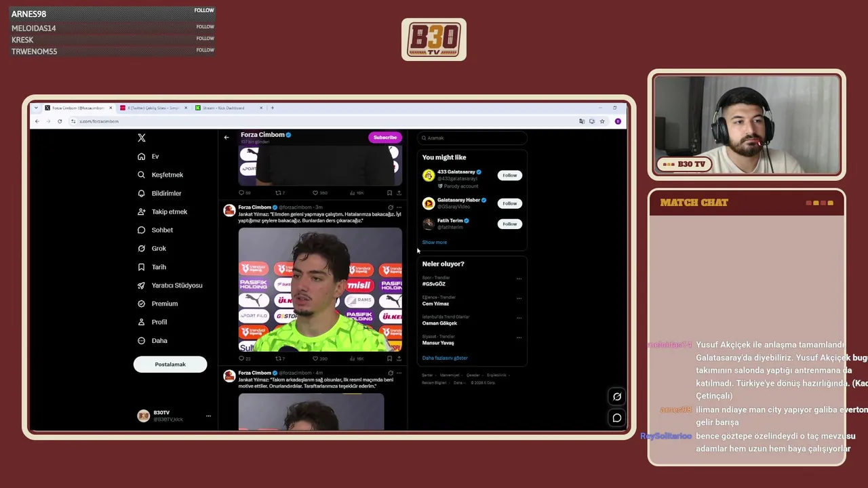Viewport: 868px width, 488px height.
Task: Click the purple Subscribe button
Action: click(385, 138)
